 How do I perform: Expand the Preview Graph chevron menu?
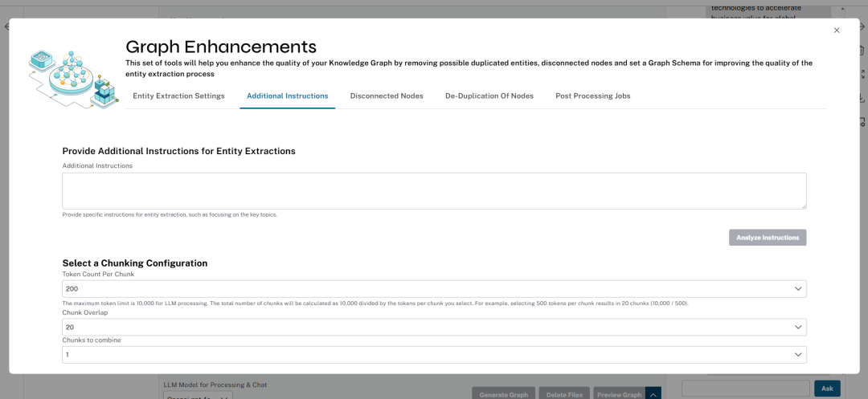click(x=653, y=394)
